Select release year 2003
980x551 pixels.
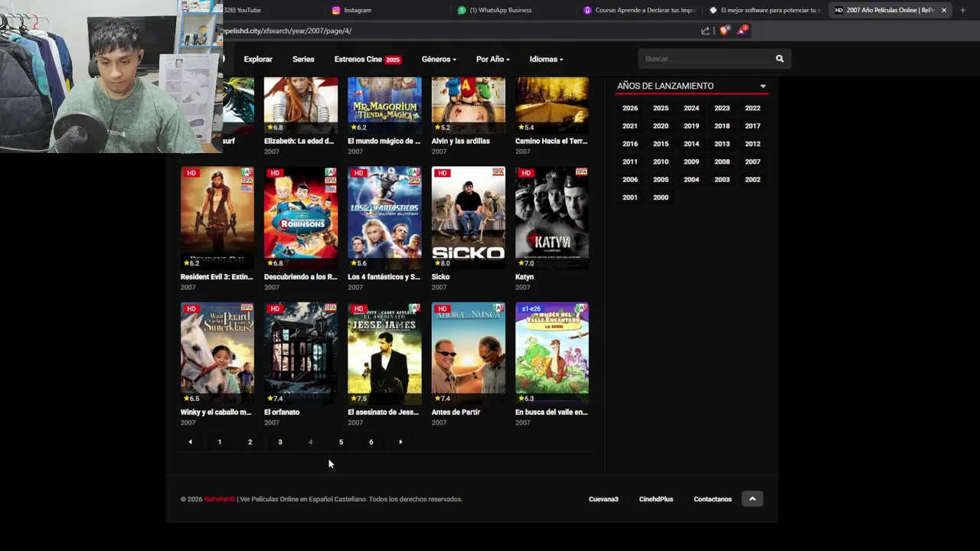coord(722,180)
